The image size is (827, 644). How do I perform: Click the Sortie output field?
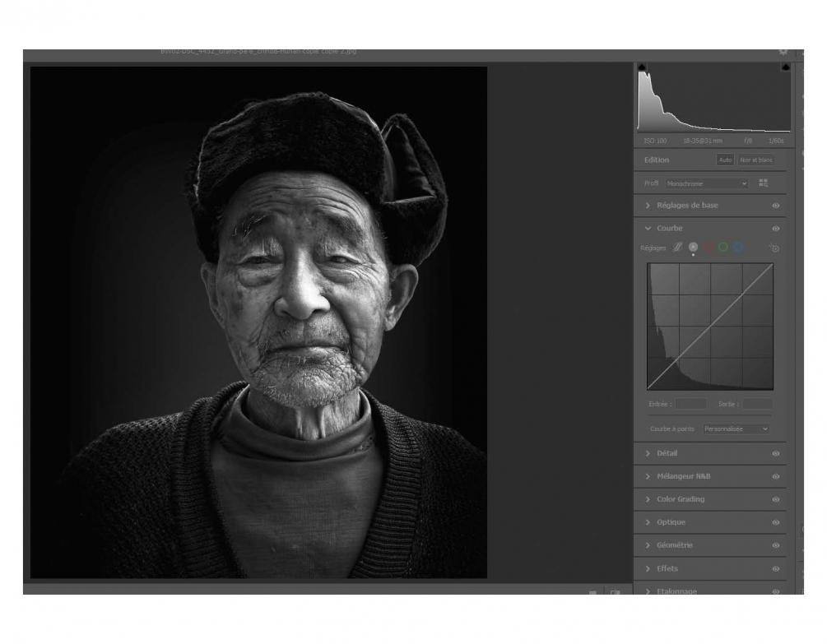pos(757,404)
